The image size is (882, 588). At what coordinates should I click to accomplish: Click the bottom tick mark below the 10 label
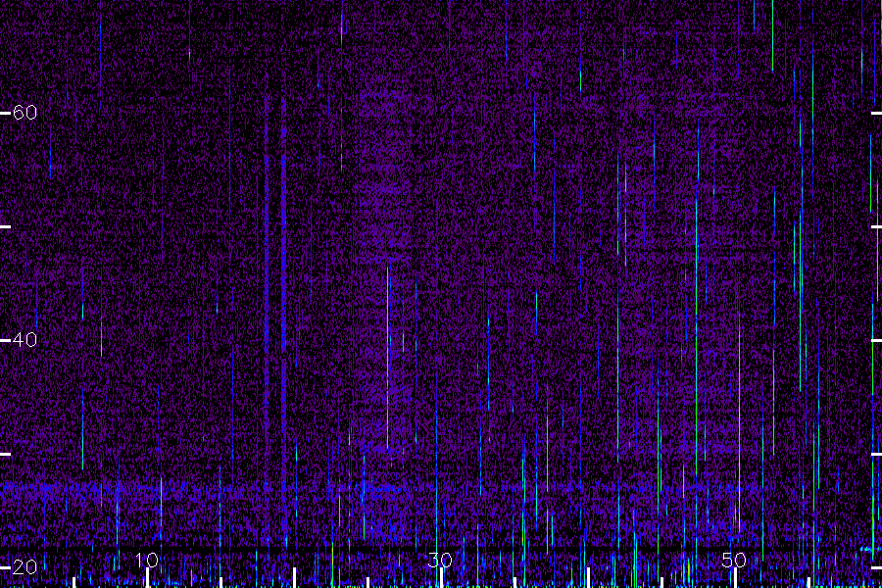pos(147,578)
